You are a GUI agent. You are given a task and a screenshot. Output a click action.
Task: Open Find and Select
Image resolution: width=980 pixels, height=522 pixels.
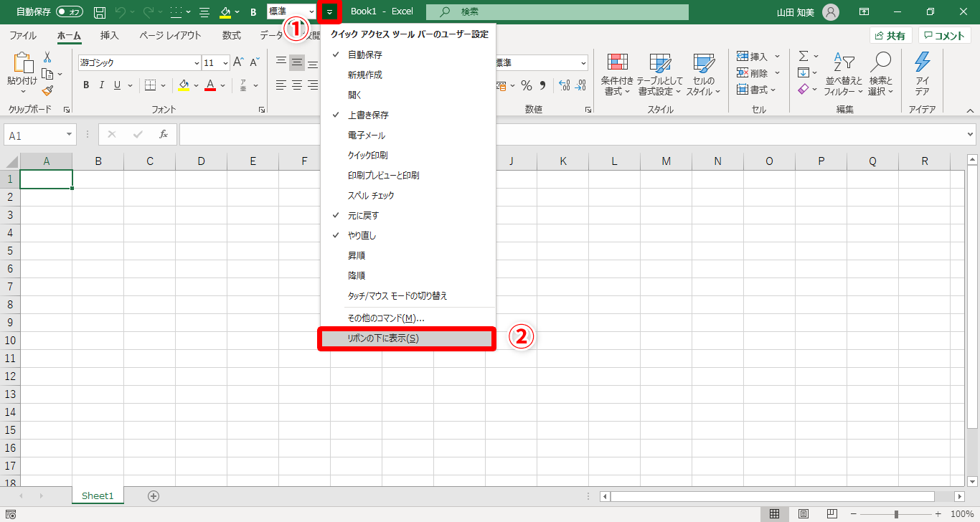[880, 75]
